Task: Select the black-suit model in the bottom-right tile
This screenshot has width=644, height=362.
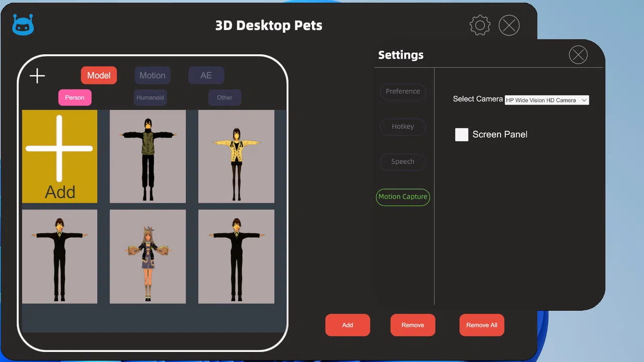Action: pyautogui.click(x=236, y=256)
